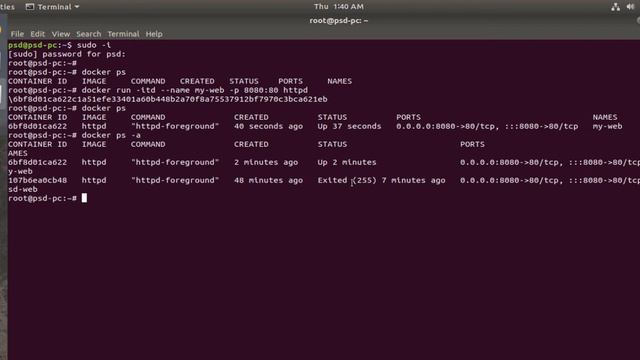The width and height of the screenshot is (640, 360).
Task: Click the long container hash 6bf8d01ca622c1a51...
Action: click(x=168, y=99)
